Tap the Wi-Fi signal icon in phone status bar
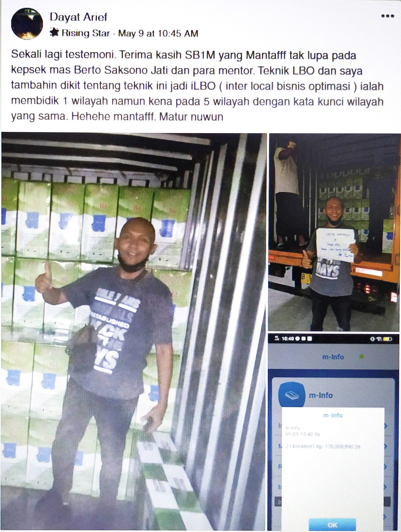Viewport: 401px width, 532px height. (379, 339)
